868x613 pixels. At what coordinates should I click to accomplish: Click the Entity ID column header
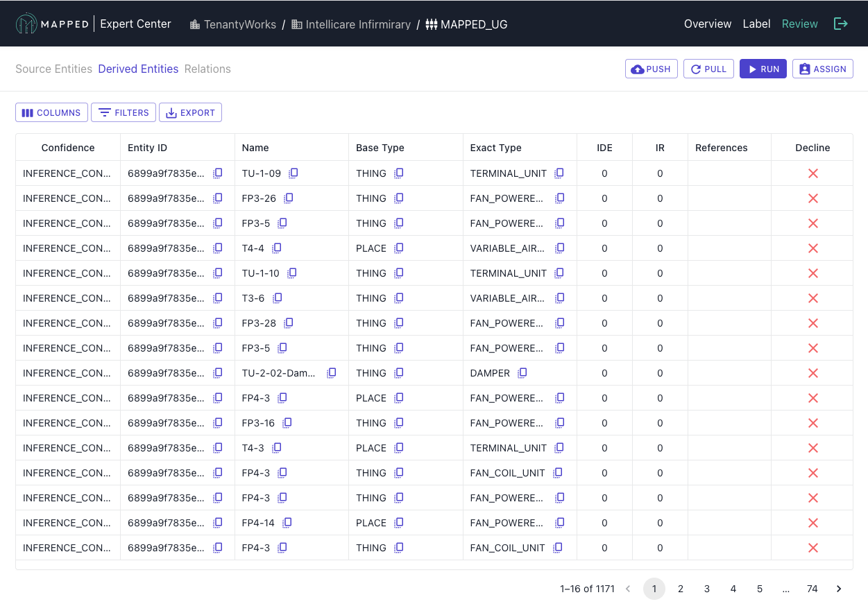tap(178, 148)
